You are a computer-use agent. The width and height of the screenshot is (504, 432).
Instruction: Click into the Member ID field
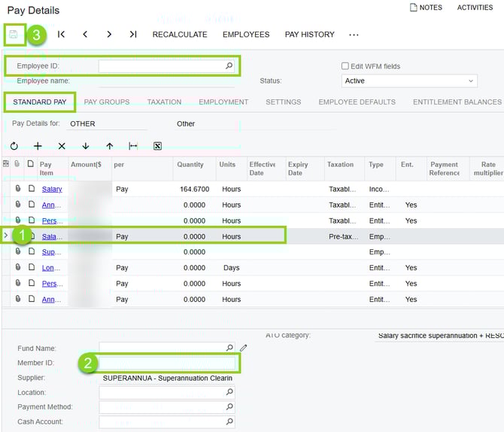pyautogui.click(x=165, y=363)
